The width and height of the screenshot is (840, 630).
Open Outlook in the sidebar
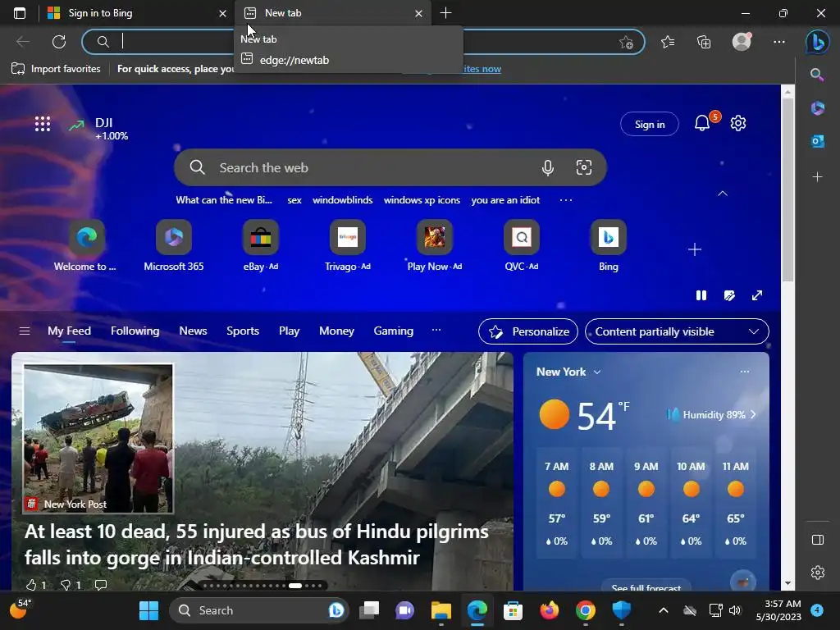(x=818, y=141)
